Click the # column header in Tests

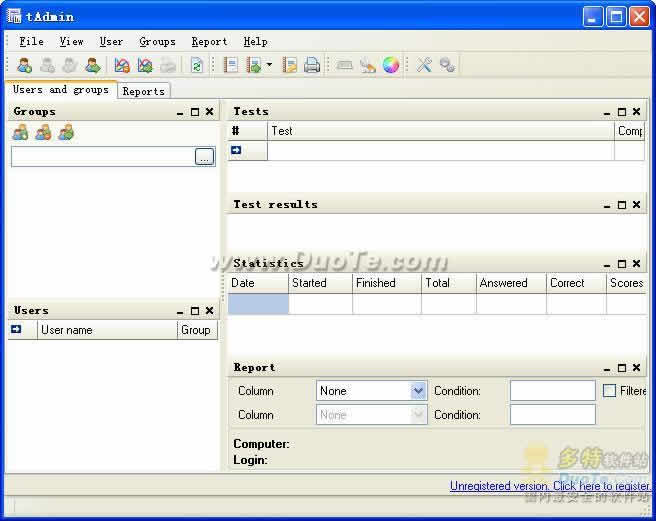(248, 131)
